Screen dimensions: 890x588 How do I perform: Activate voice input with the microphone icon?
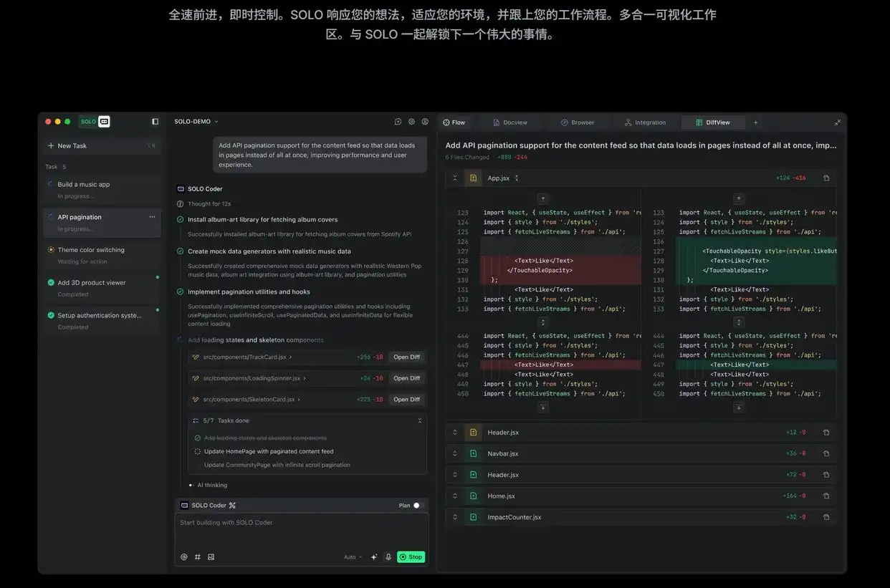[388, 556]
